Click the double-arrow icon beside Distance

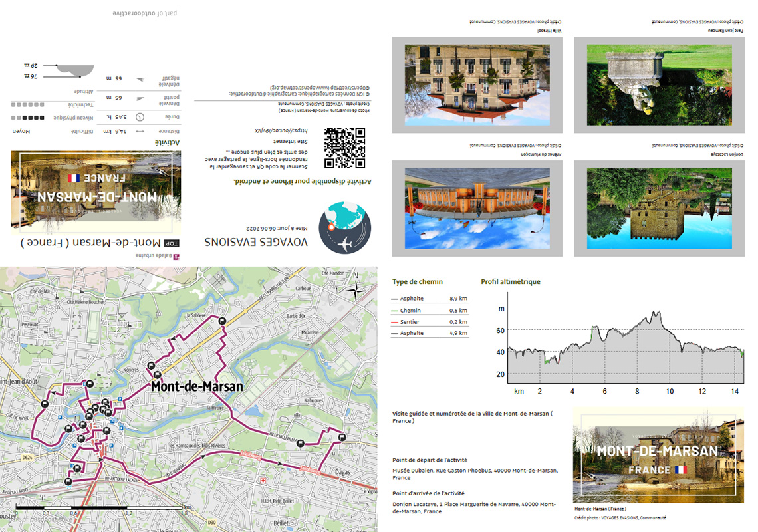pyautogui.click(x=140, y=131)
